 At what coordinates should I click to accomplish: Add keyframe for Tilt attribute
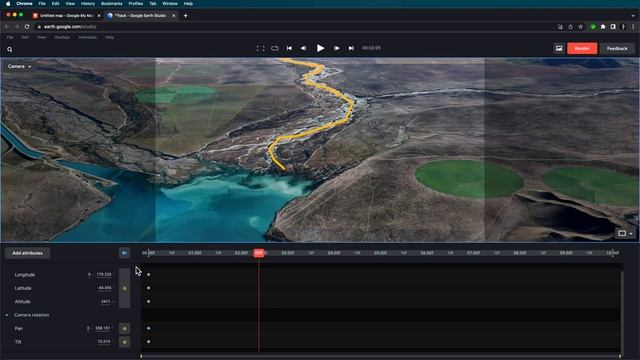(124, 342)
